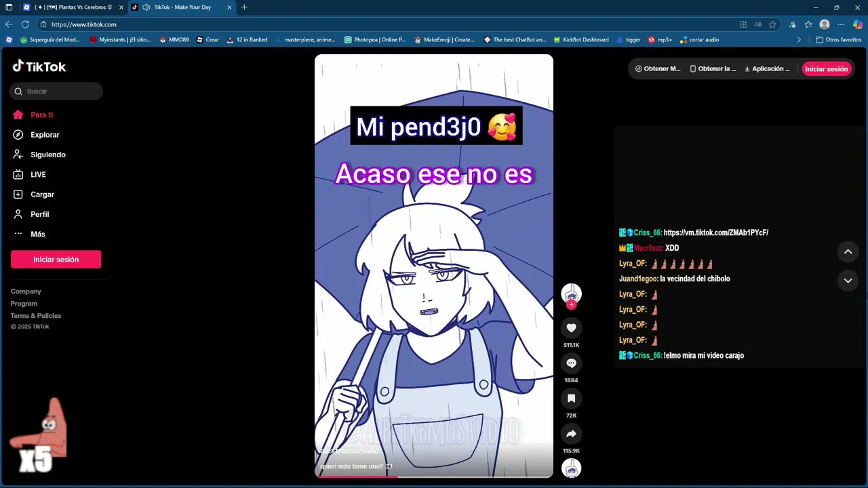Screen dimensions: 868x488
Task: Open the Crear bookmark
Action: click(208, 40)
